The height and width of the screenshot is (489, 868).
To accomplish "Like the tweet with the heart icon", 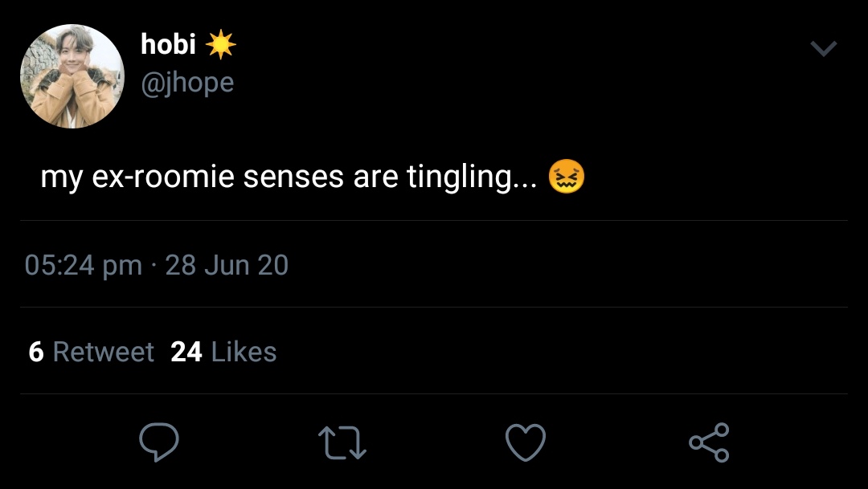I will point(526,442).
